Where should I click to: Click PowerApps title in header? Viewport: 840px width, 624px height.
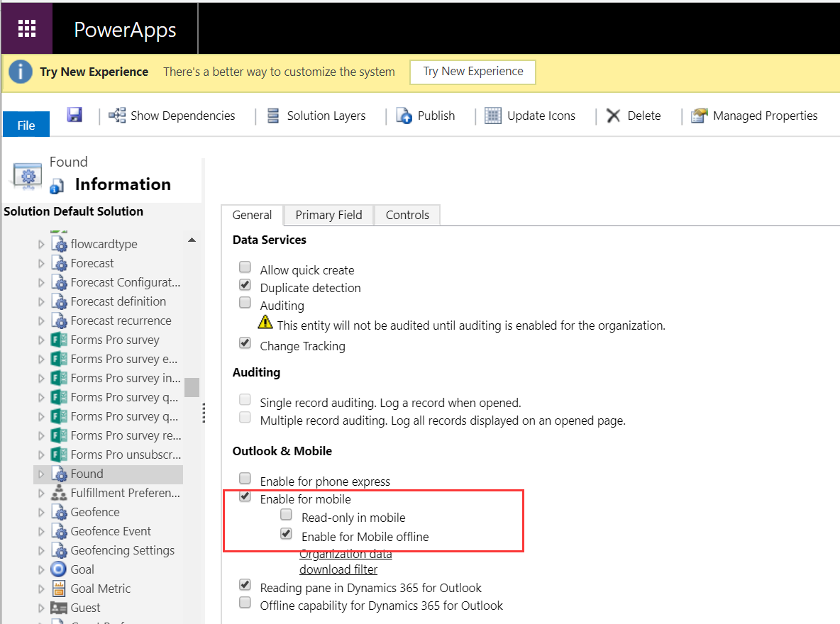click(x=125, y=30)
